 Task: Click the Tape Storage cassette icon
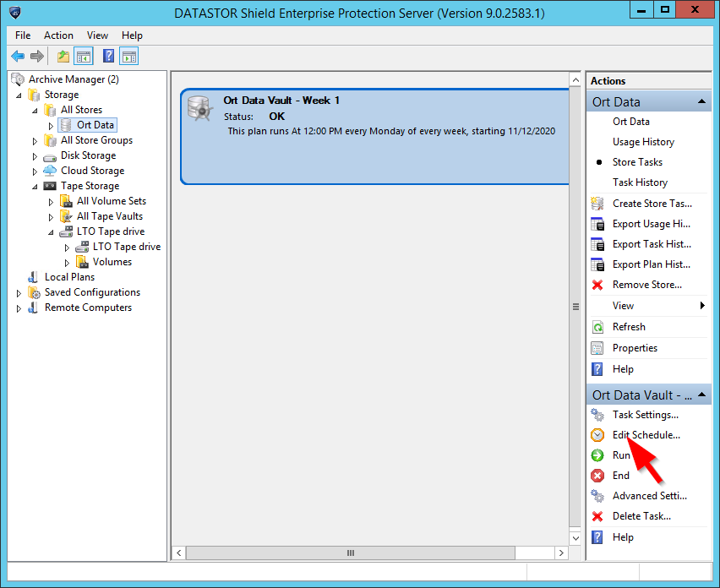tap(50, 186)
